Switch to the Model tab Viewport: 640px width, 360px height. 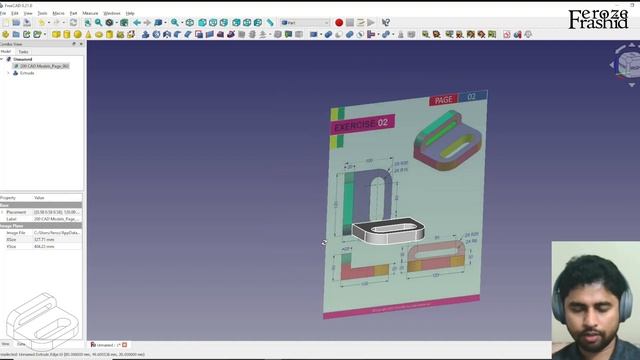6,51
